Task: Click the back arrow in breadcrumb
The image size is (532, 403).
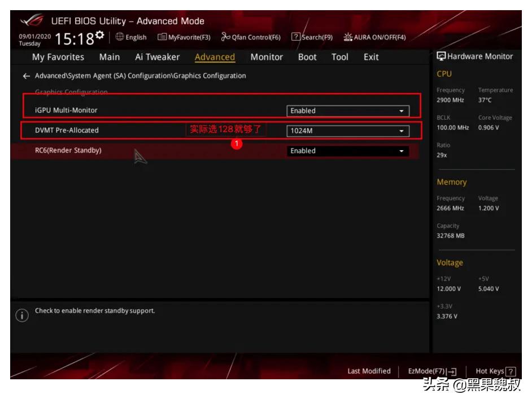Action: pyautogui.click(x=26, y=76)
